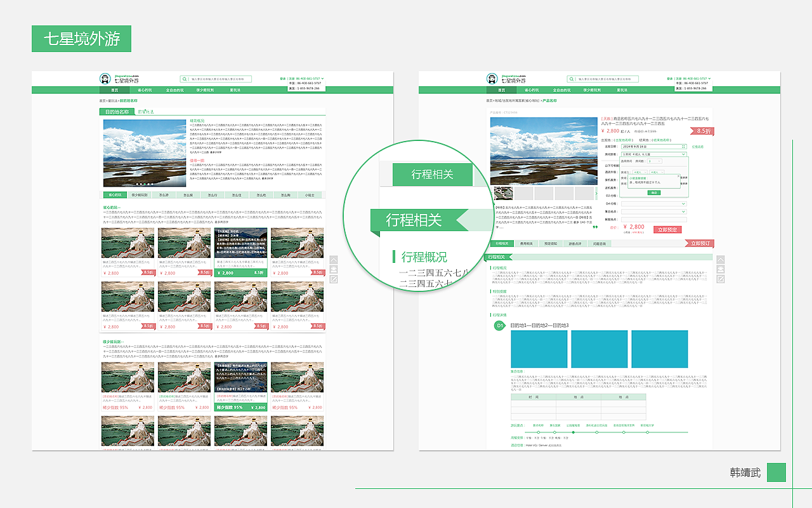This screenshot has height=508, width=812.
Task: Switch to the 预定须知 product tab
Action: 551,243
